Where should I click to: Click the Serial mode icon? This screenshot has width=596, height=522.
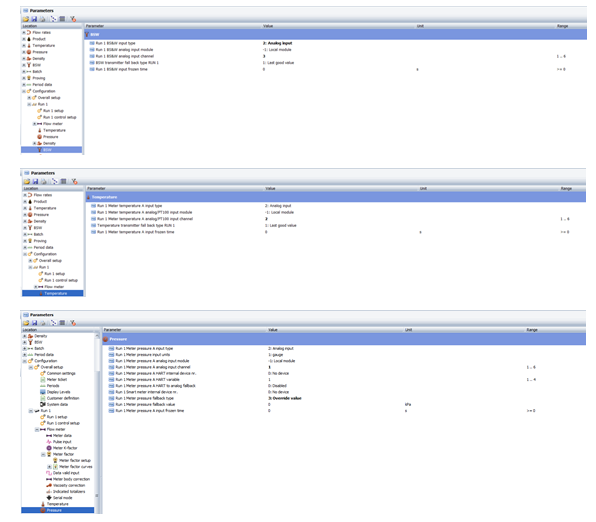(49, 498)
